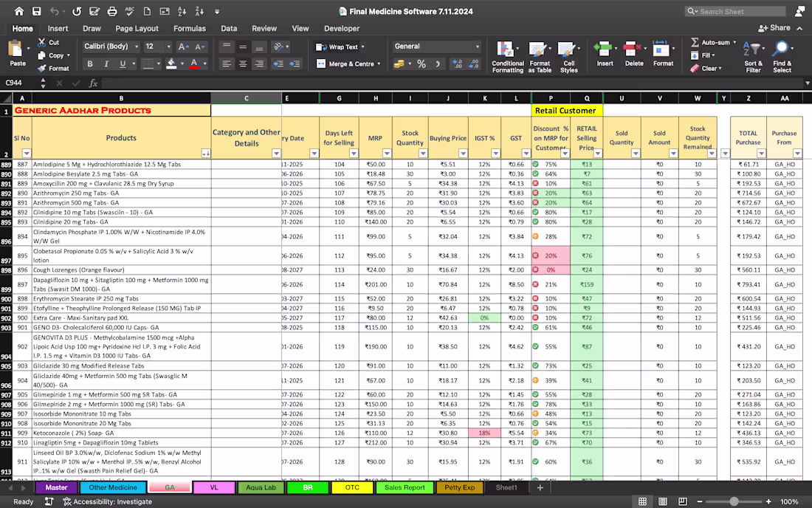Open font size dropdown
This screenshot has height=508, width=812.
(169, 47)
